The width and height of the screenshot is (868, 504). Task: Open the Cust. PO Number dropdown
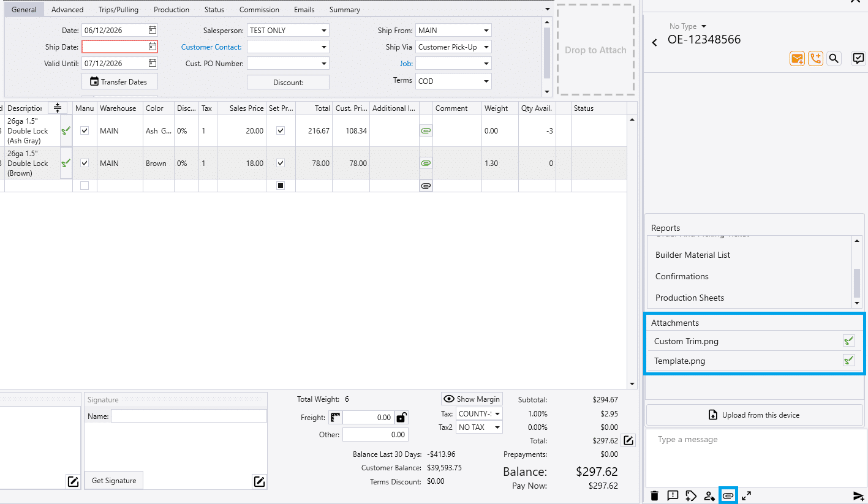tap(288, 63)
